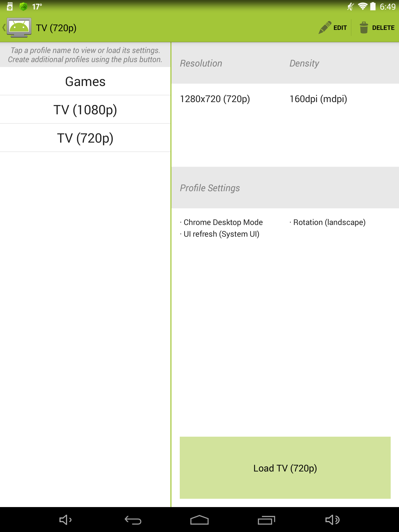Tap the DELETE text label
The image size is (399, 532).
[383, 28]
